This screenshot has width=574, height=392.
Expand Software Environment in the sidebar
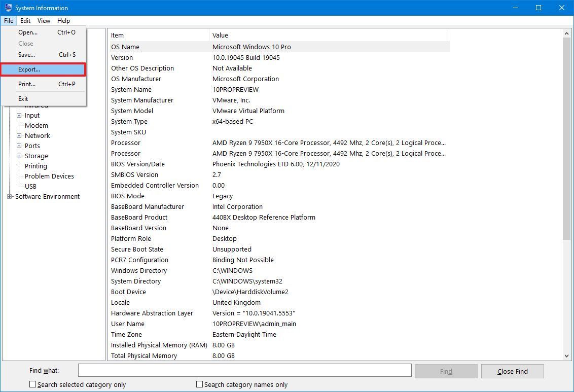coord(10,196)
